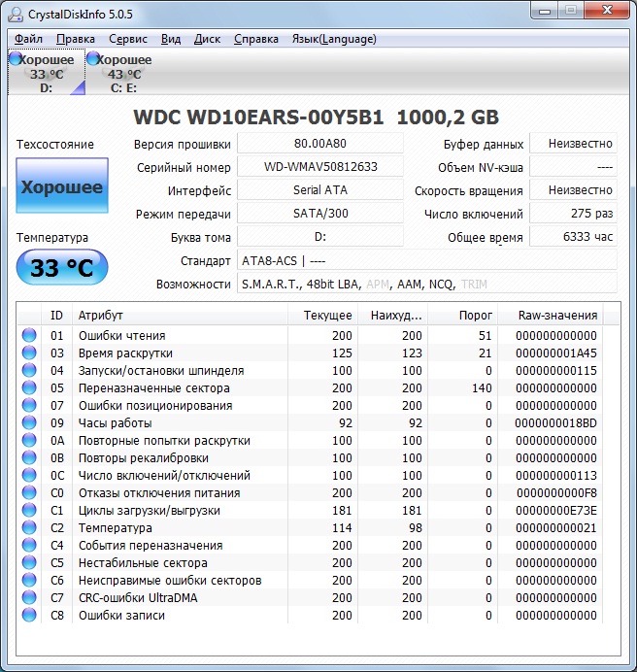
Task: Click status orb beside Переназначенные сектора row
Action: click(29, 388)
